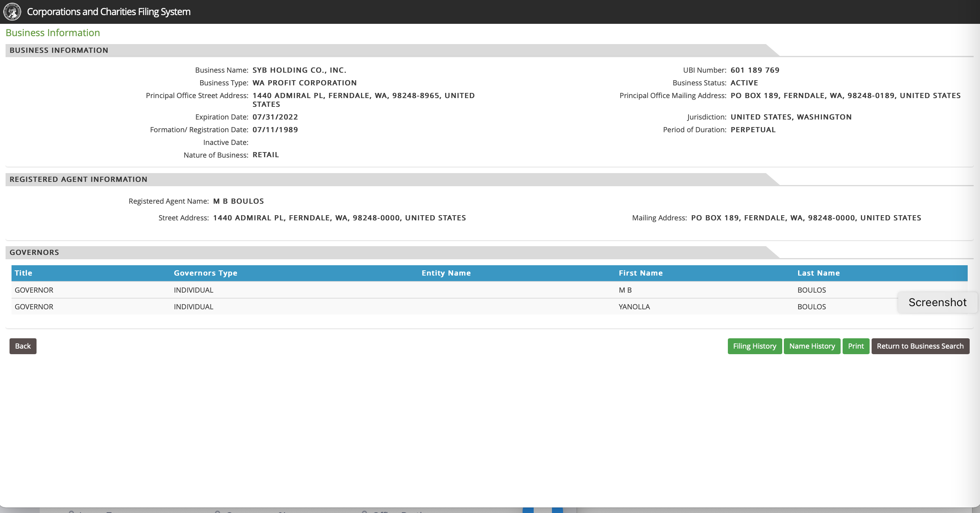This screenshot has width=980, height=513.
Task: Click the First Name column header
Action: [x=640, y=273]
